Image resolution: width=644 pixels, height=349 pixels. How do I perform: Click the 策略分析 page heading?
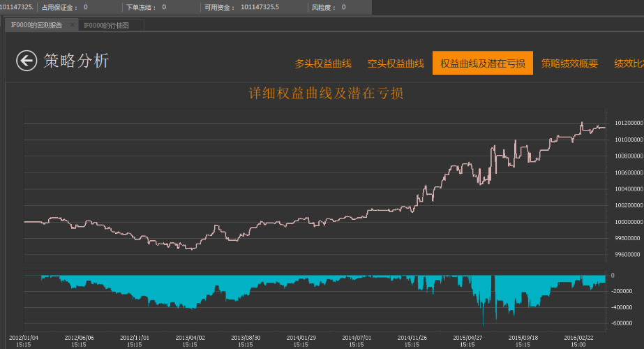pyautogui.click(x=77, y=61)
